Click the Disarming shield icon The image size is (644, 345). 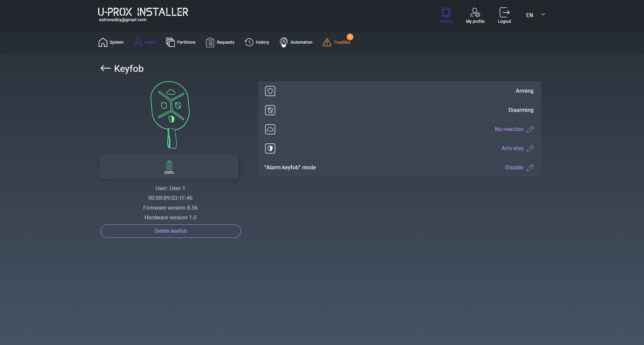click(270, 110)
